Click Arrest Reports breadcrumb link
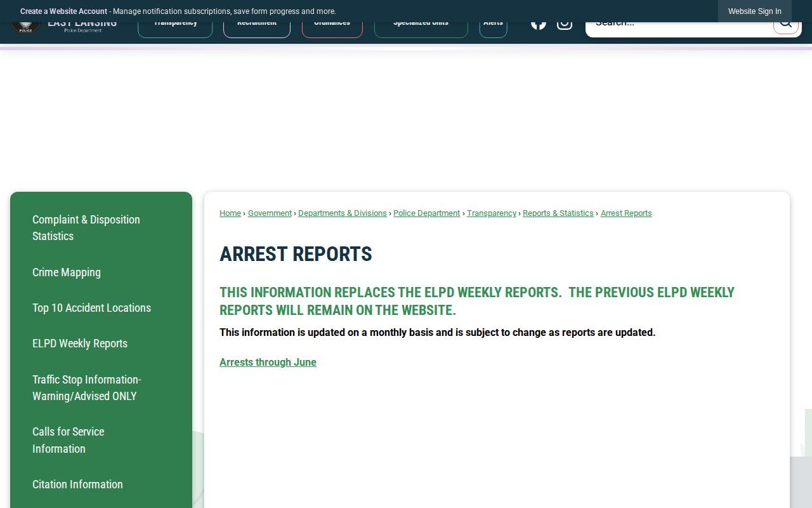The image size is (812, 508). click(626, 213)
